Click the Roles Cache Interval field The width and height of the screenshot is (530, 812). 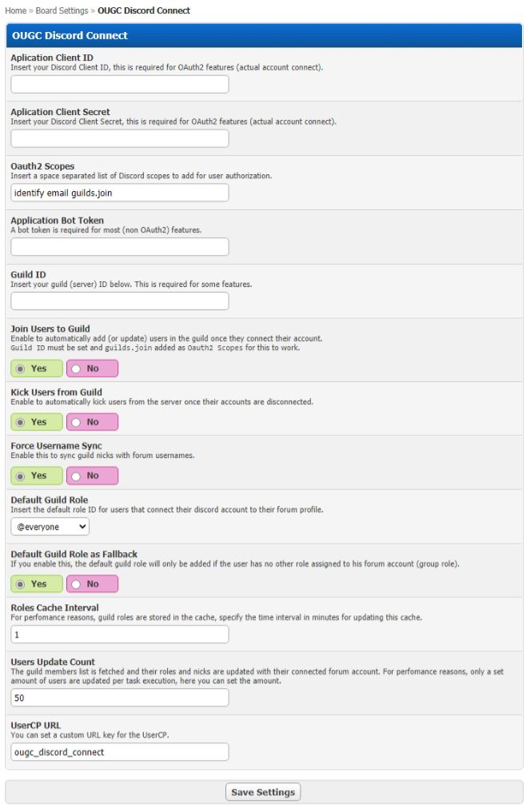[120, 635]
